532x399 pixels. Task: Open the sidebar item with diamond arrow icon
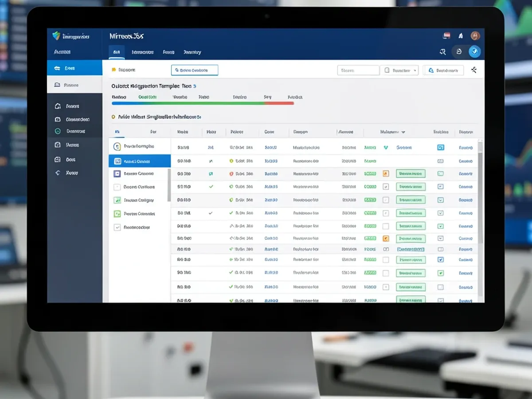click(66, 173)
